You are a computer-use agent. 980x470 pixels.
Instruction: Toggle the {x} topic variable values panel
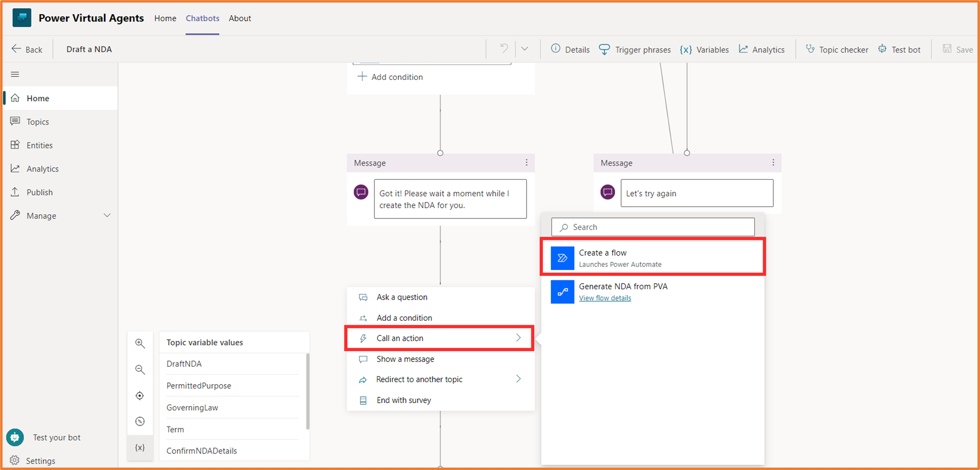(140, 447)
